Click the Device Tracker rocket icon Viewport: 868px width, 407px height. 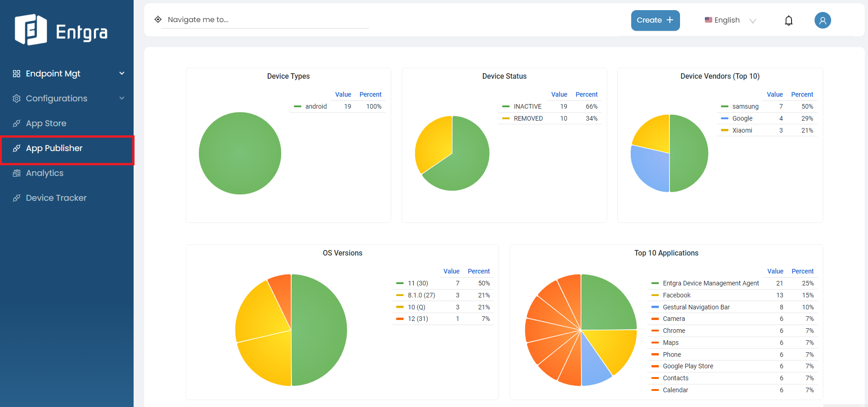click(x=17, y=198)
